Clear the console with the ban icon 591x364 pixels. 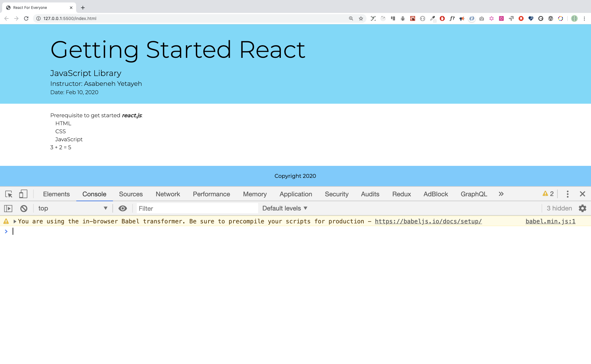click(24, 209)
